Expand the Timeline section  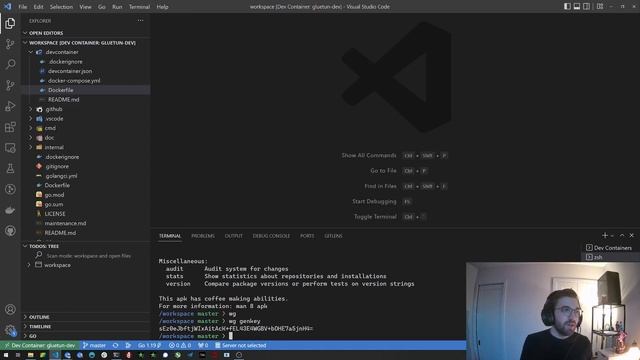(86, 327)
